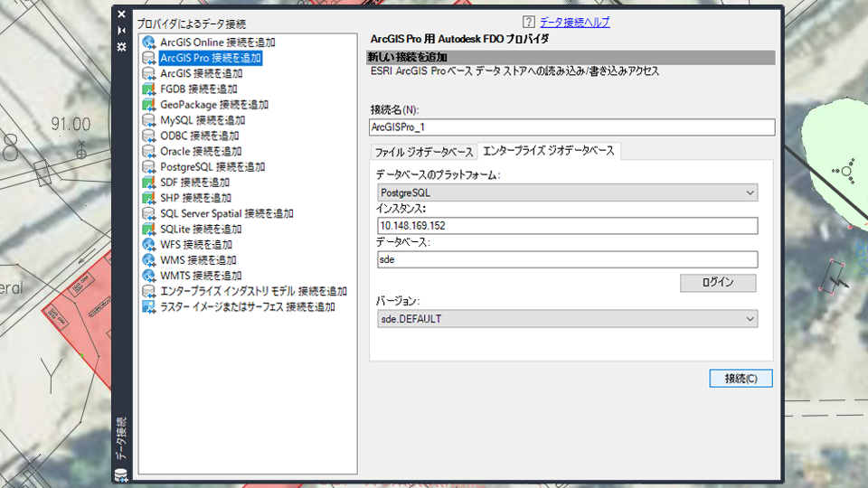Image resolution: width=868 pixels, height=488 pixels.
Task: Click the FGDB connection icon
Action: coord(148,89)
